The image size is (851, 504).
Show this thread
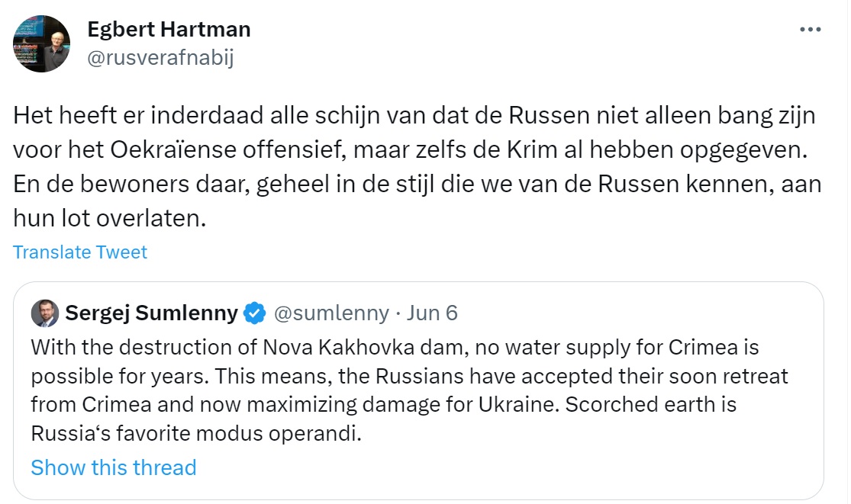(x=114, y=467)
